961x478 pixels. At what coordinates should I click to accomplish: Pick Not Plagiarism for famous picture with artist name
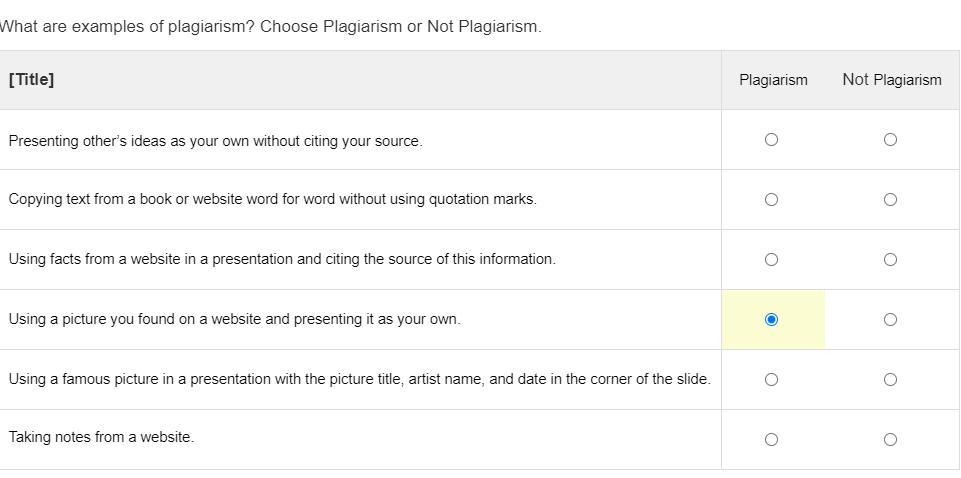(x=890, y=380)
